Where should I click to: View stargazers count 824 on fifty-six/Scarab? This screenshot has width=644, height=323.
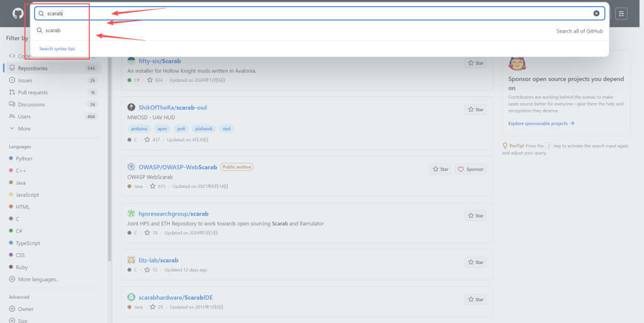[x=155, y=80]
